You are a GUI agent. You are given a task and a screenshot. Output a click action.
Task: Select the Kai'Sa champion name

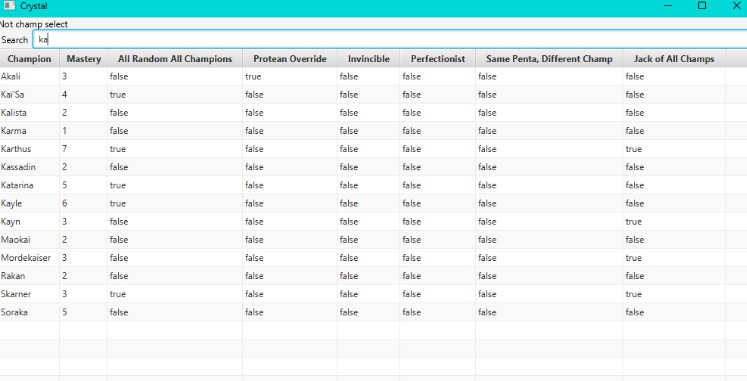pyautogui.click(x=12, y=95)
